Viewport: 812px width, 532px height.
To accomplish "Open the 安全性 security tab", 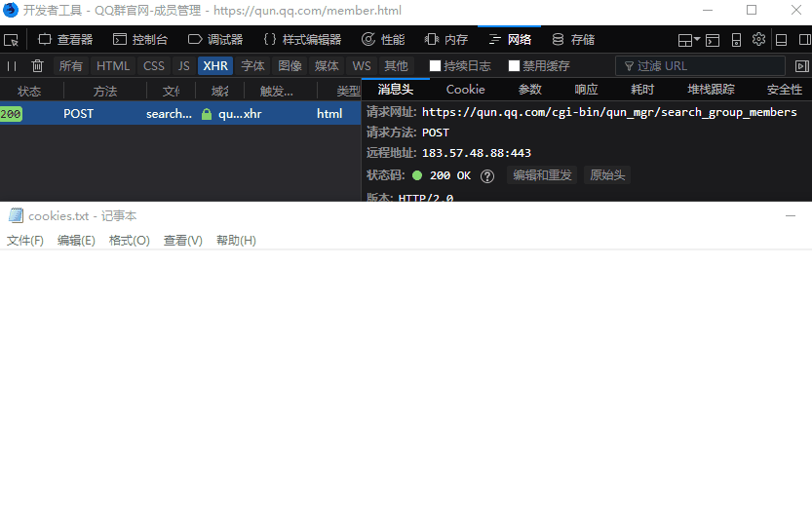I will [785, 90].
